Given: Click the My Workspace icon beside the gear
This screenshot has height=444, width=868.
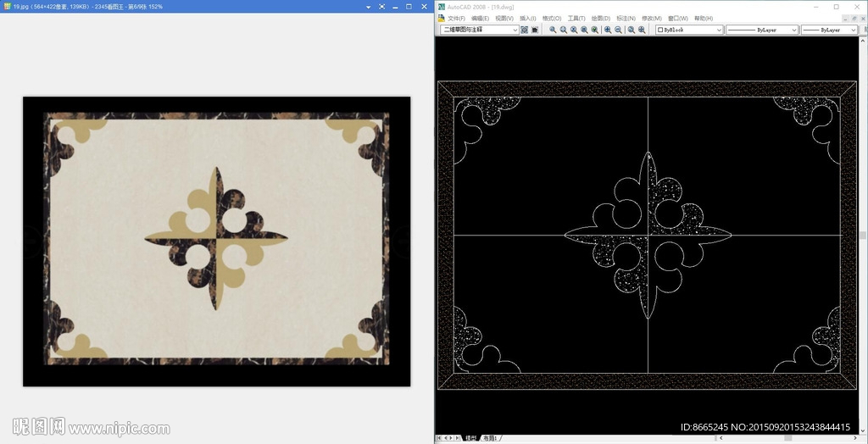Looking at the screenshot, I should [x=535, y=30].
